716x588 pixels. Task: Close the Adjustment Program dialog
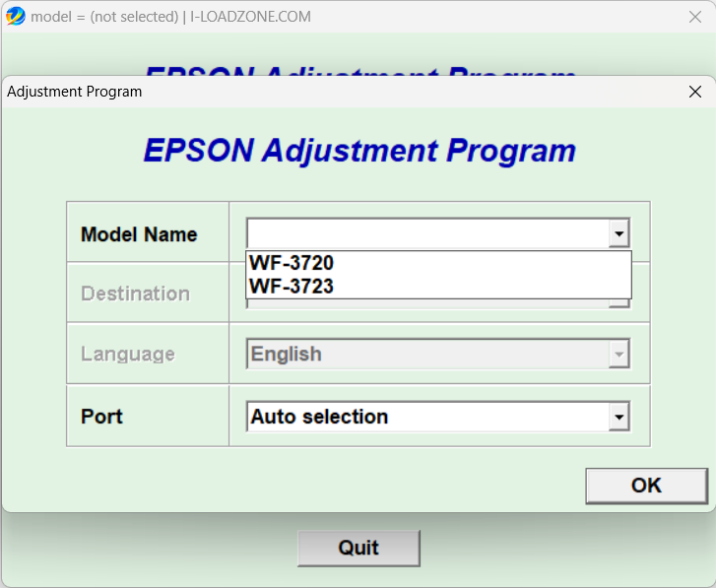tap(695, 92)
